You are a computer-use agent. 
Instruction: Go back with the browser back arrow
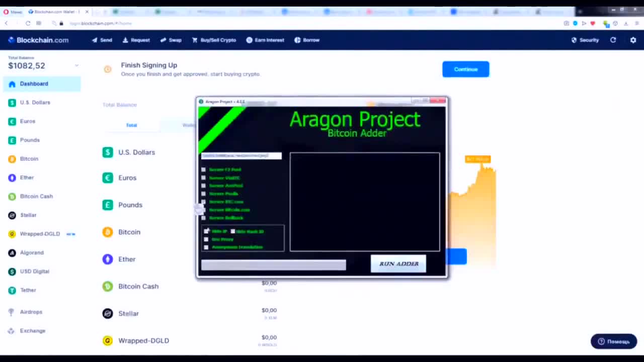6,23
